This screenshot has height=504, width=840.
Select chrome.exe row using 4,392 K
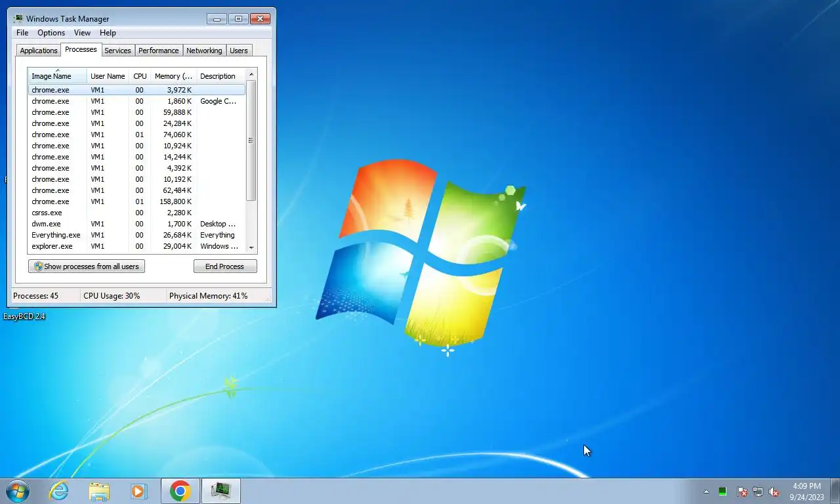[x=136, y=168]
